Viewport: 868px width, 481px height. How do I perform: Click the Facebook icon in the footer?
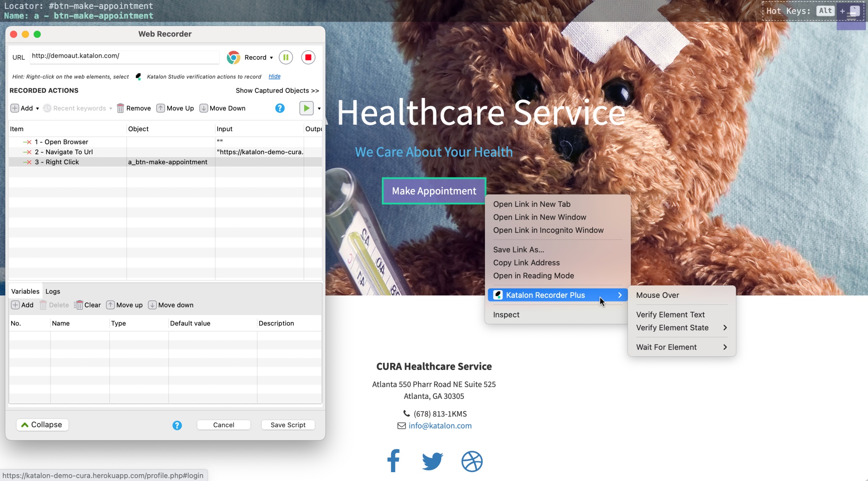coord(394,461)
